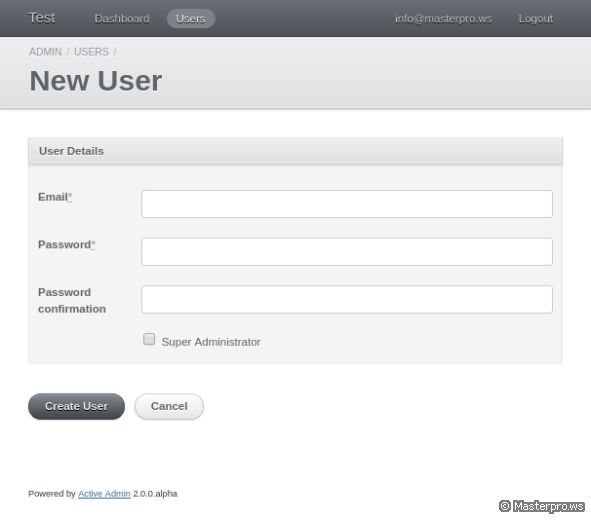Click the Password confirmation label
The height and width of the screenshot is (520, 591).
tap(72, 300)
